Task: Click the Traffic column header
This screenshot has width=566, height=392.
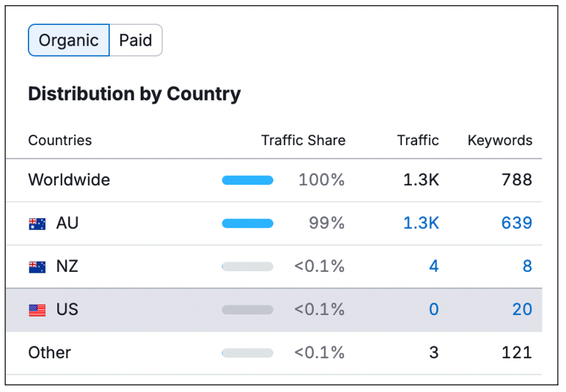Action: [418, 140]
